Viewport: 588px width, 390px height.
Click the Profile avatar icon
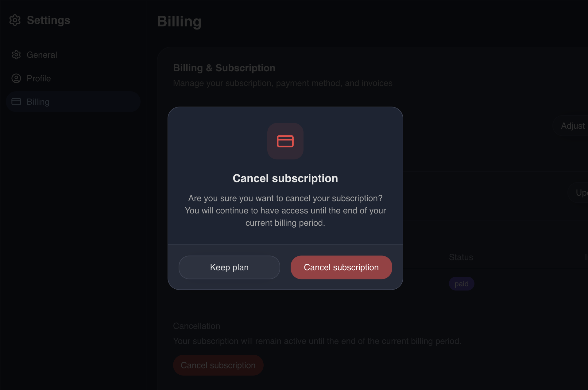point(16,78)
